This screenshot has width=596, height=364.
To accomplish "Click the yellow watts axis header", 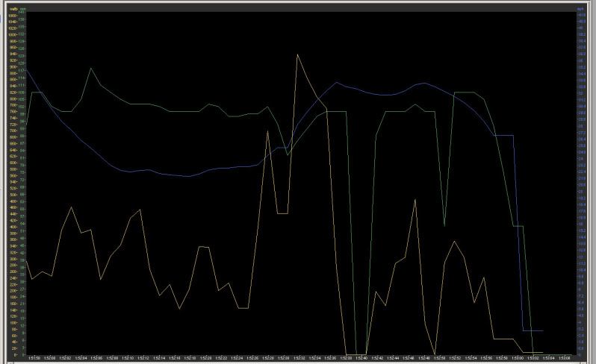I will click(x=13, y=8).
